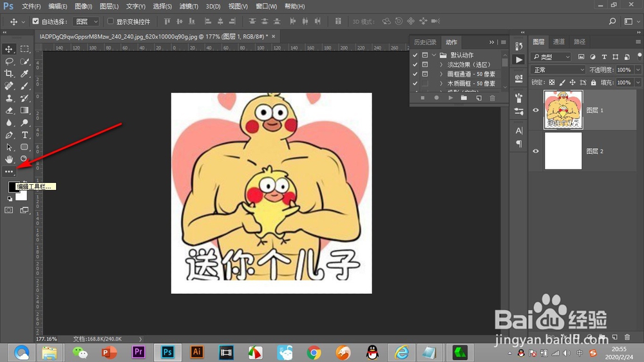Switch to the 路径 tab
Screen dimensions: 644x362
click(580, 41)
